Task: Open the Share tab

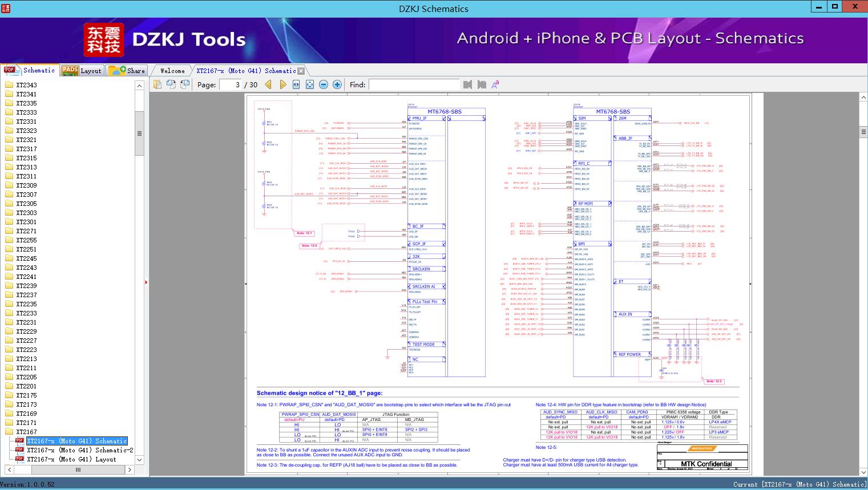Action: click(x=127, y=71)
